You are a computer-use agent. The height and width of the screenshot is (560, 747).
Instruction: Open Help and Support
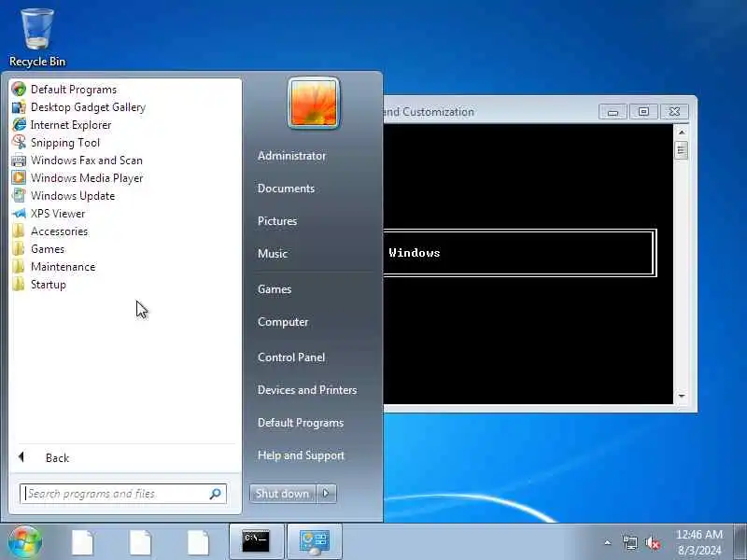point(301,455)
